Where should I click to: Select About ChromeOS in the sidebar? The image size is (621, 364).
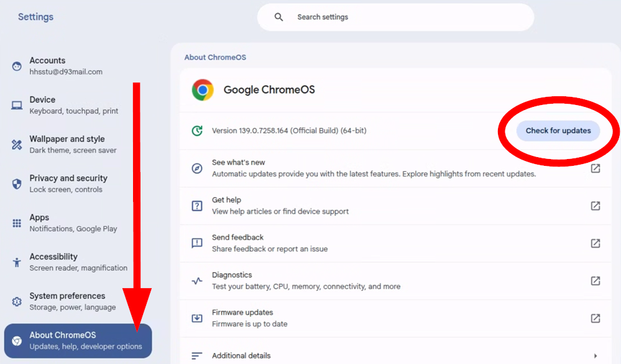pyautogui.click(x=78, y=340)
